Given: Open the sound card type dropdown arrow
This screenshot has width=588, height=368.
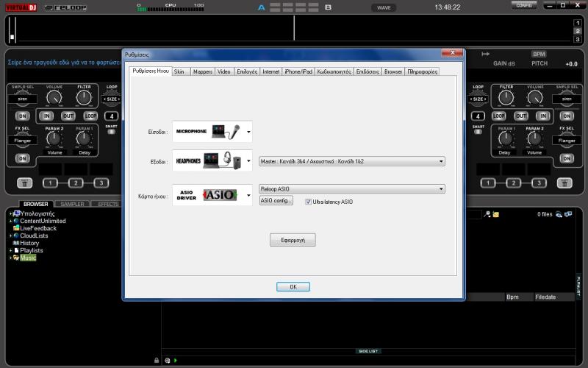Looking at the screenshot, I should coord(248,195).
